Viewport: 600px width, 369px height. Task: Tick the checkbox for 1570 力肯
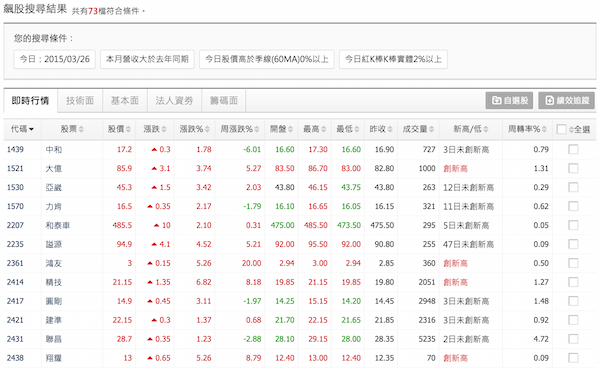573,206
